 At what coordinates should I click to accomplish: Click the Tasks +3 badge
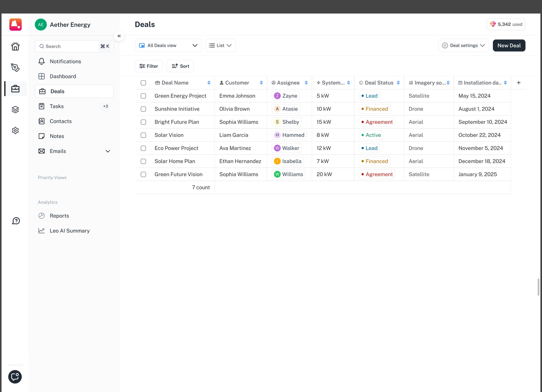(x=105, y=106)
